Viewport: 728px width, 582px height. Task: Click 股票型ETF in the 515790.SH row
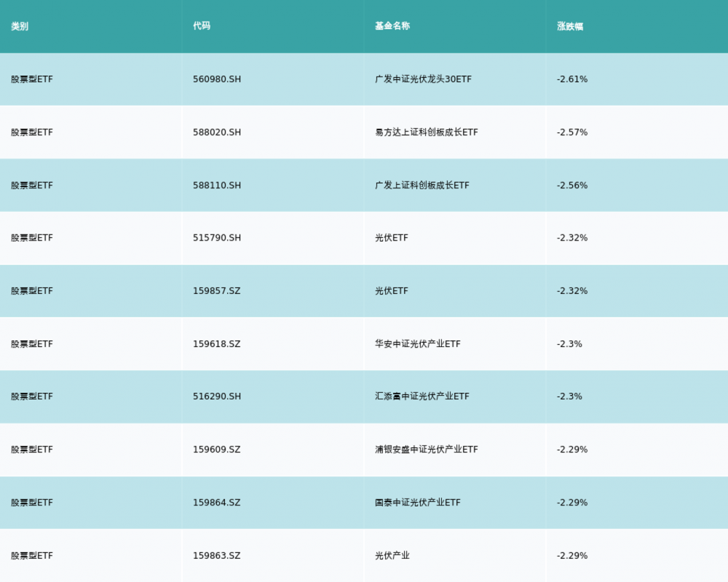point(32,238)
